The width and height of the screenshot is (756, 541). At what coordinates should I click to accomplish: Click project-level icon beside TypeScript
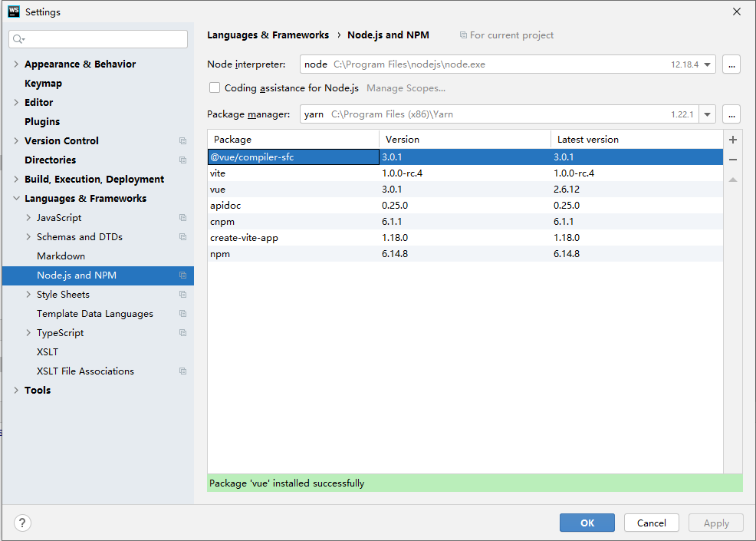pos(182,333)
